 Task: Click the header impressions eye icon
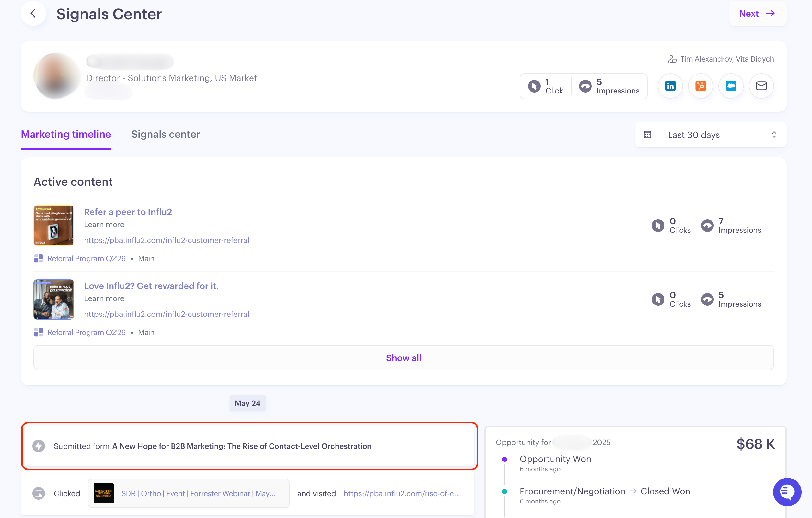point(585,86)
